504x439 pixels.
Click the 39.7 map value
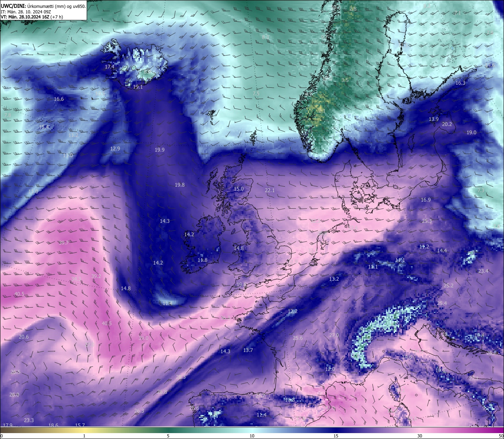pyautogui.click(x=63, y=243)
